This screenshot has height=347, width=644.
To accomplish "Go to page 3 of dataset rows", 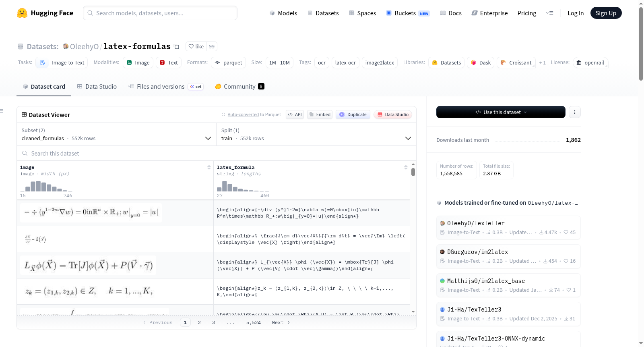I will click(213, 322).
